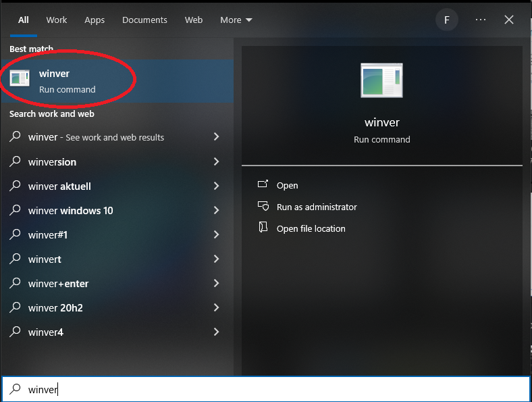Screen dimensions: 532x402
Task: Click the magnifier icon in the search box
Action: coord(16,388)
